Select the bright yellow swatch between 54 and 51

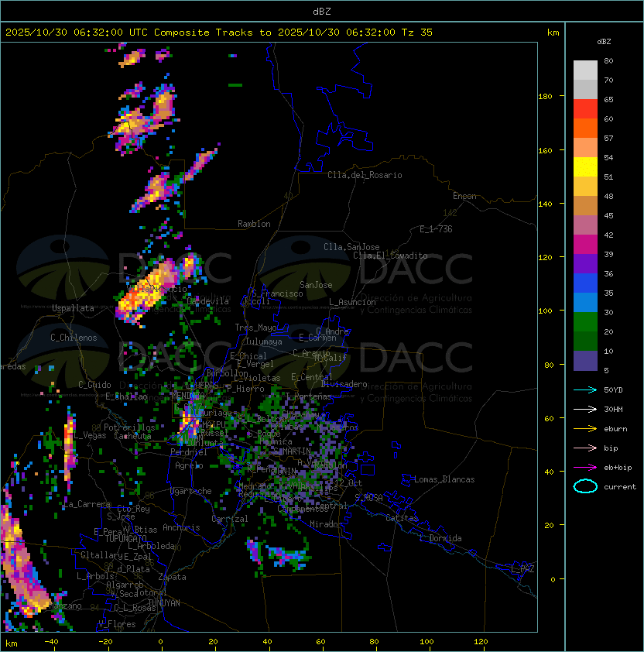585,167
